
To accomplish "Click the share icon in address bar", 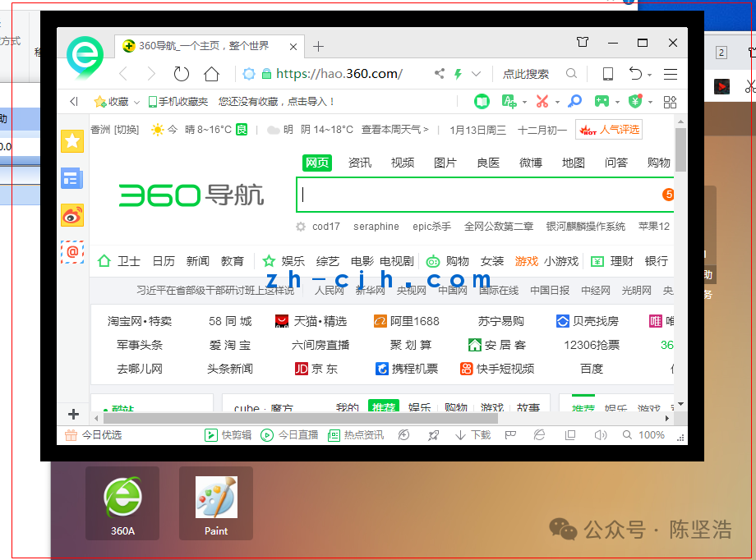I will tap(440, 73).
